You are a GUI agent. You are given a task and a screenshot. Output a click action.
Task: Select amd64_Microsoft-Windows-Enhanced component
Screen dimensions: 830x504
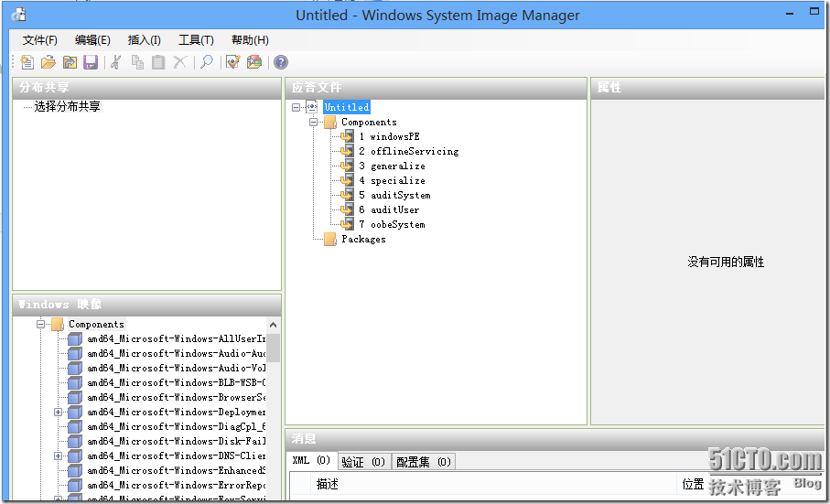(177, 470)
